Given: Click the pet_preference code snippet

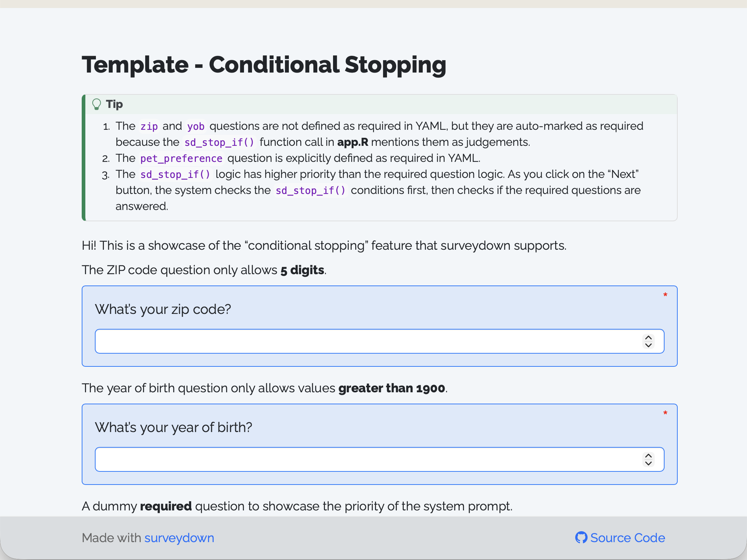Looking at the screenshot, I should pos(181,158).
